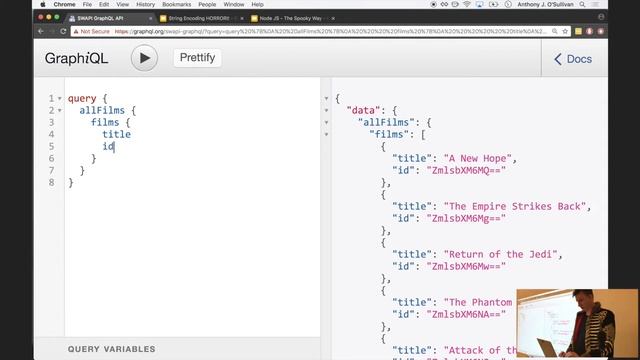The image size is (640, 360).
Task: Click "Return of the Jedi" in results
Action: tap(500, 254)
